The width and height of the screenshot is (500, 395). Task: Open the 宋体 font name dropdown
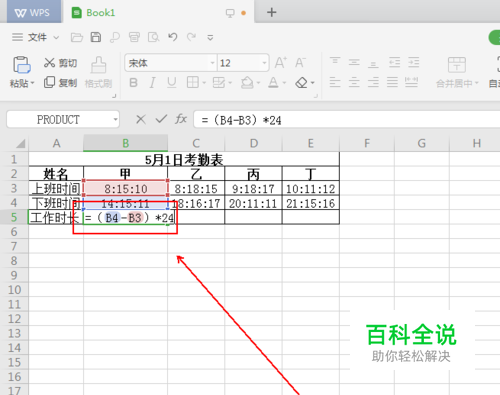click(x=212, y=63)
